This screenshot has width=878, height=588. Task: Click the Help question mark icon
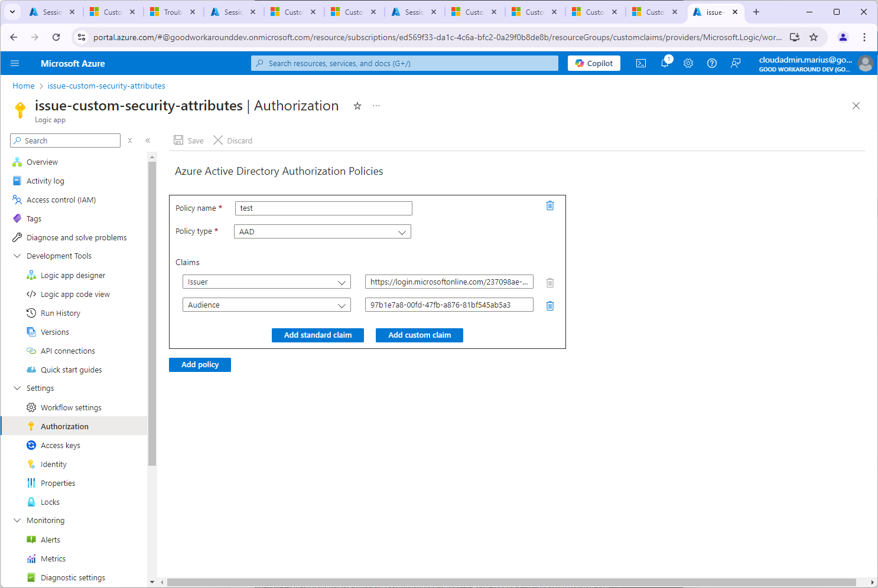coord(712,63)
